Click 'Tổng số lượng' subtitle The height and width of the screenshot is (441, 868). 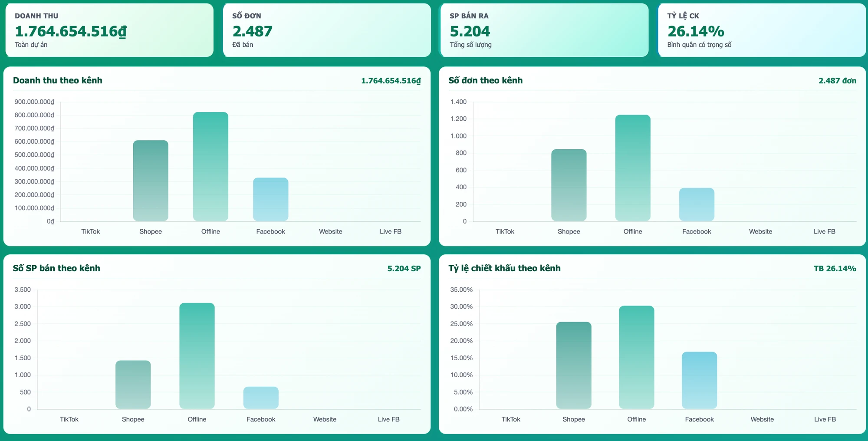(x=471, y=45)
